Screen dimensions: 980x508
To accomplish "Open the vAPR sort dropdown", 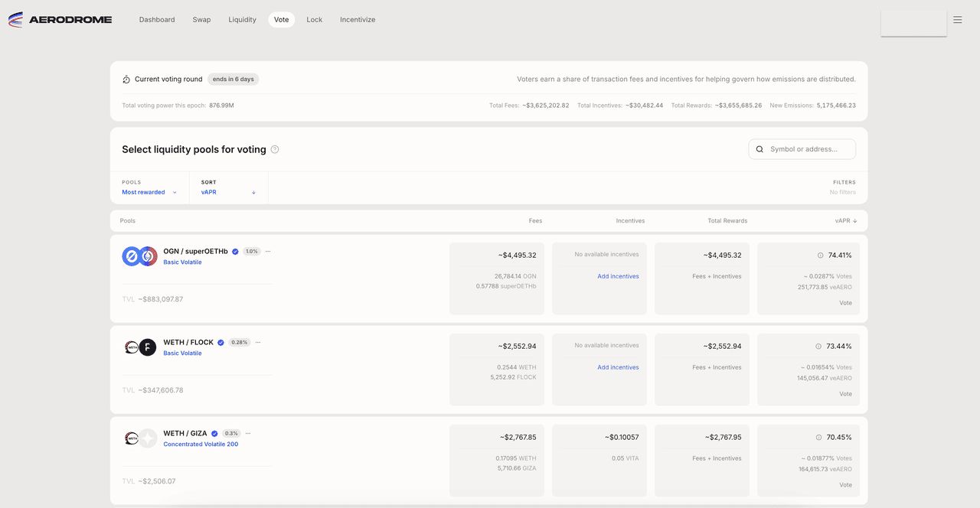I will point(228,193).
